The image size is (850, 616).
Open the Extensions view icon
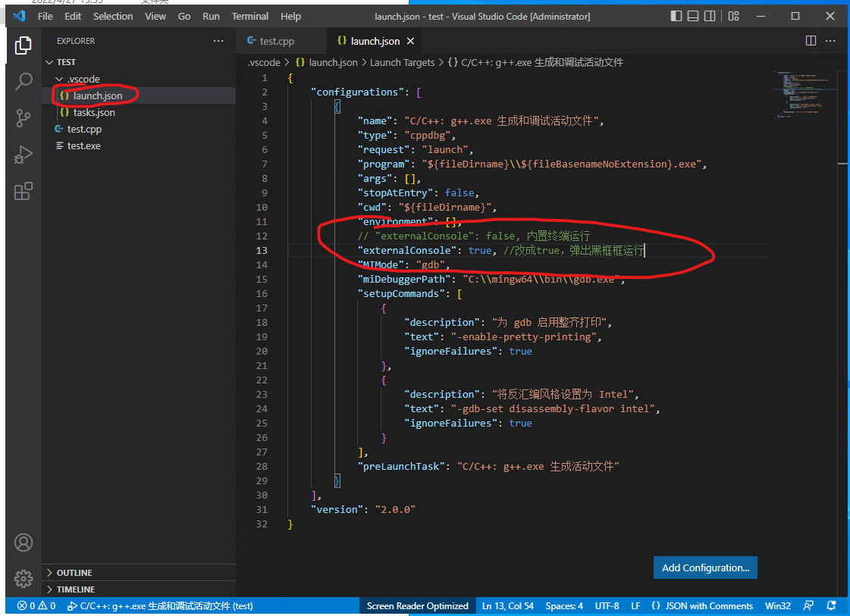(x=24, y=191)
